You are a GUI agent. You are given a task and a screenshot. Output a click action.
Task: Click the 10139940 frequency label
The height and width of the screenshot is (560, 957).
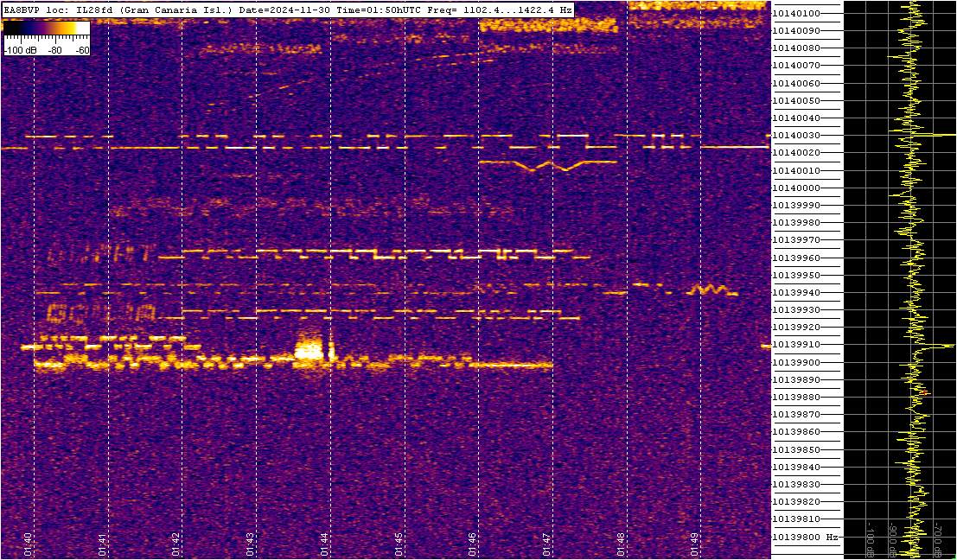pyautogui.click(x=796, y=293)
